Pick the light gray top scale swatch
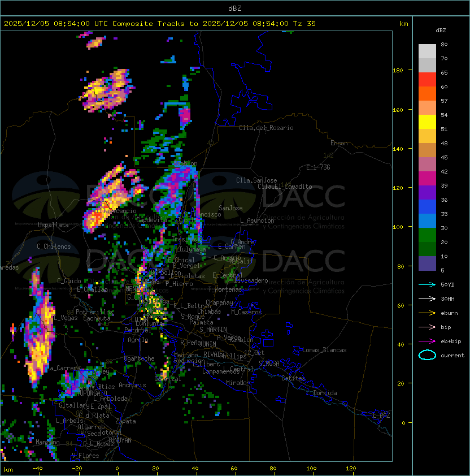 [x=427, y=51]
